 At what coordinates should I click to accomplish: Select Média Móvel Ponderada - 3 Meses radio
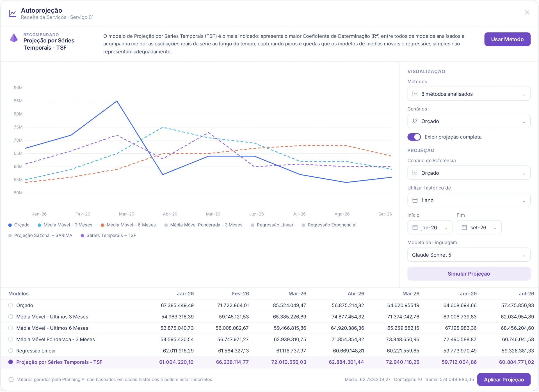(x=11, y=339)
